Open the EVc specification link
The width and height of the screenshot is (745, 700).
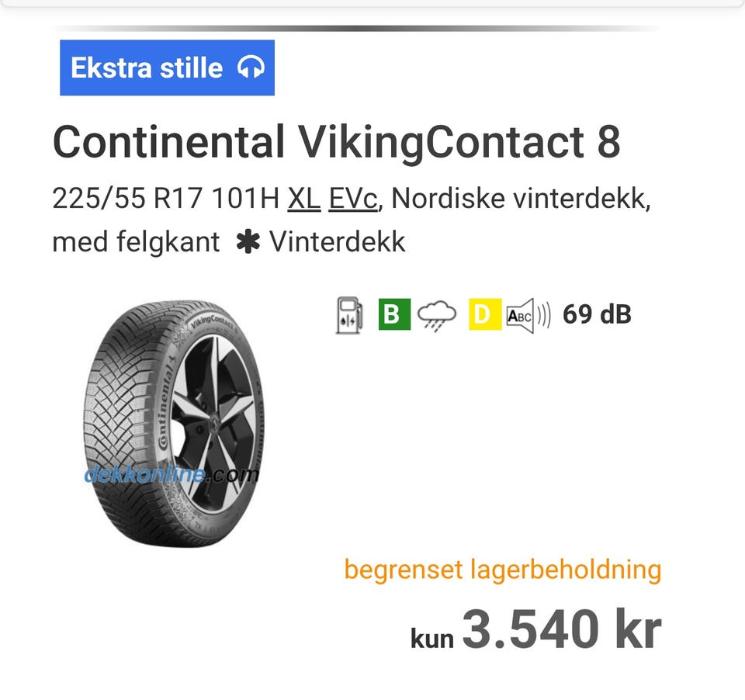click(x=353, y=199)
